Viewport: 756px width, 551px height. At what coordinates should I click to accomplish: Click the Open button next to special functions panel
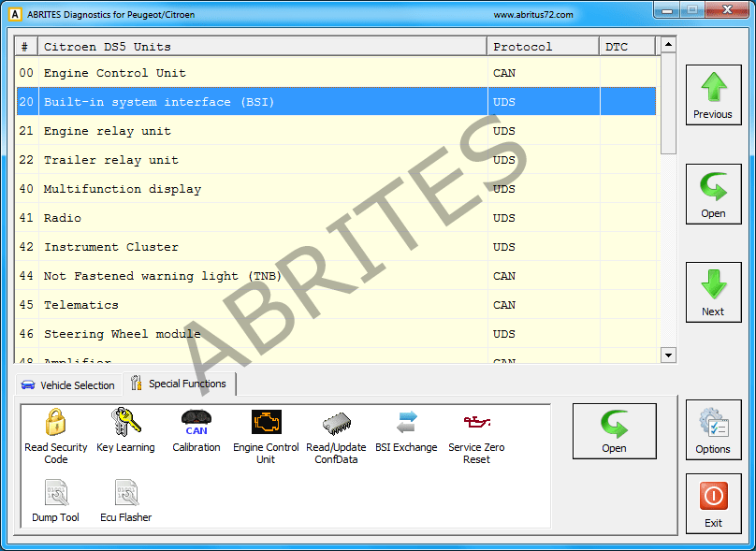pyautogui.click(x=614, y=431)
